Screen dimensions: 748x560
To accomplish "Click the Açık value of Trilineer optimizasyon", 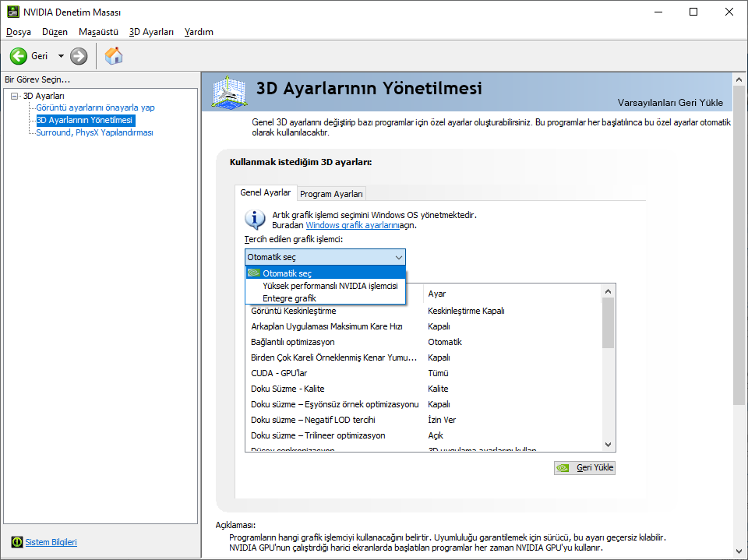I will point(436,435).
